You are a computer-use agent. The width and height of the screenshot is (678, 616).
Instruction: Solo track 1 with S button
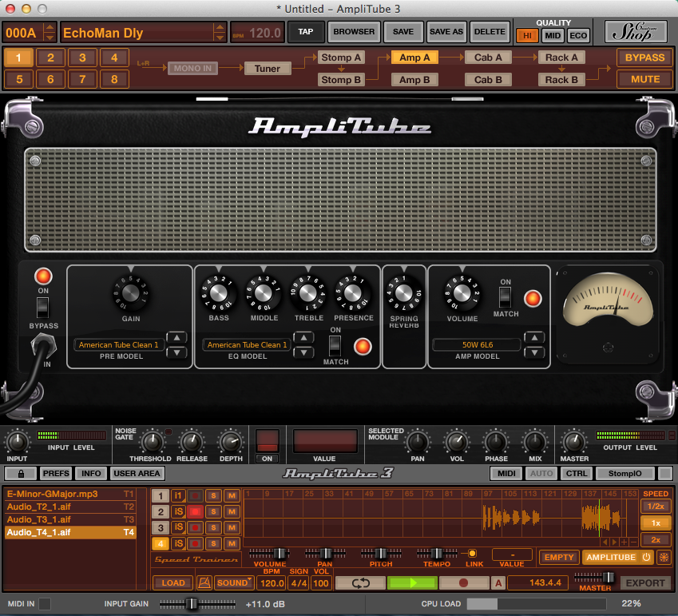pos(213,495)
